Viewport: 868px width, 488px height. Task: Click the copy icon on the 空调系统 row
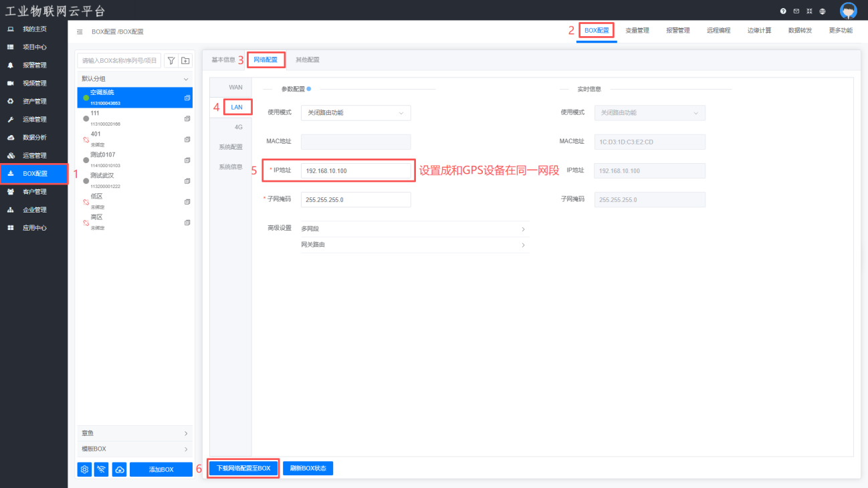187,98
